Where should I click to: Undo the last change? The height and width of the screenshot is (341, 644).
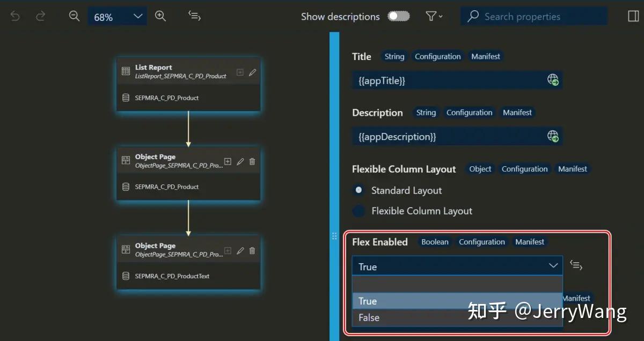click(x=14, y=16)
